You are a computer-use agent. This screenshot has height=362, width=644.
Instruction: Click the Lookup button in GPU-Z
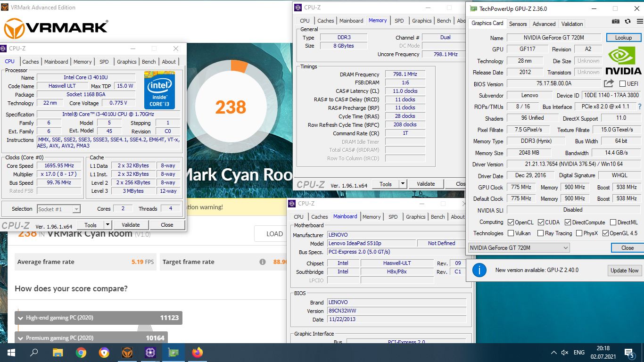tap(623, 38)
